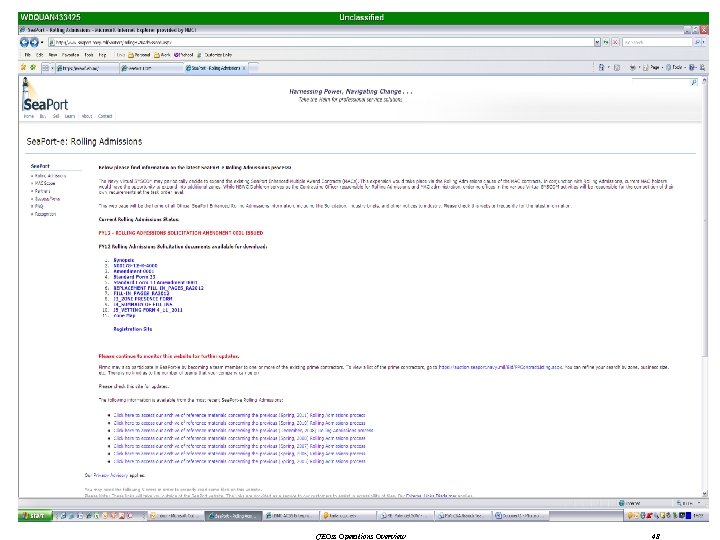Open a new blank tab
The width and height of the screenshot is (720, 540).
[x=253, y=68]
